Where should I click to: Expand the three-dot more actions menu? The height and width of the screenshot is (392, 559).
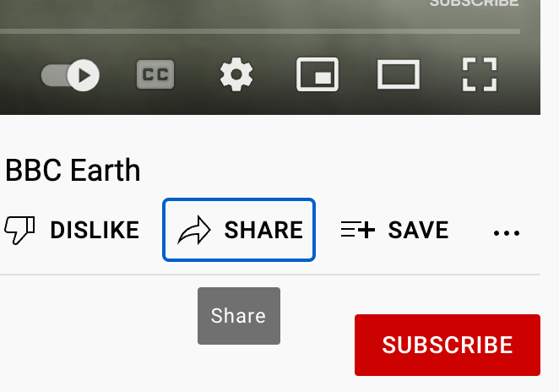coord(507,233)
